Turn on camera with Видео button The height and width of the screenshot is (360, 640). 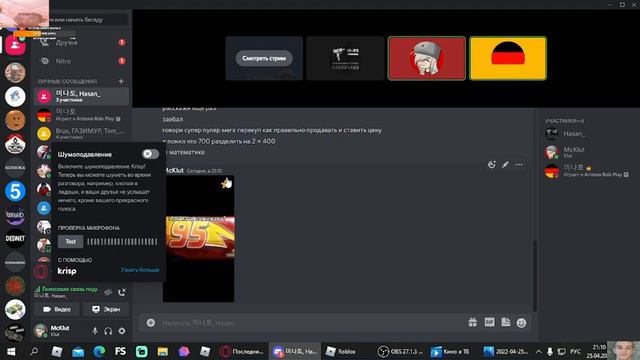tap(57, 309)
